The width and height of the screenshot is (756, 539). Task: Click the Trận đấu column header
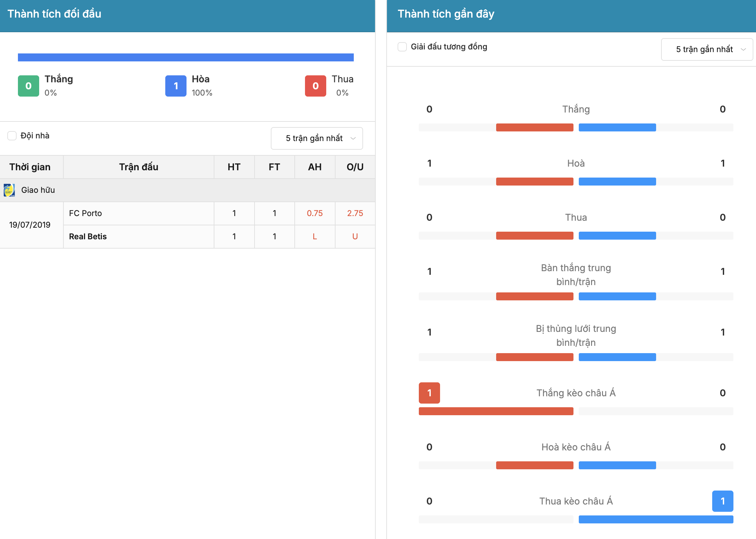pyautogui.click(x=139, y=167)
